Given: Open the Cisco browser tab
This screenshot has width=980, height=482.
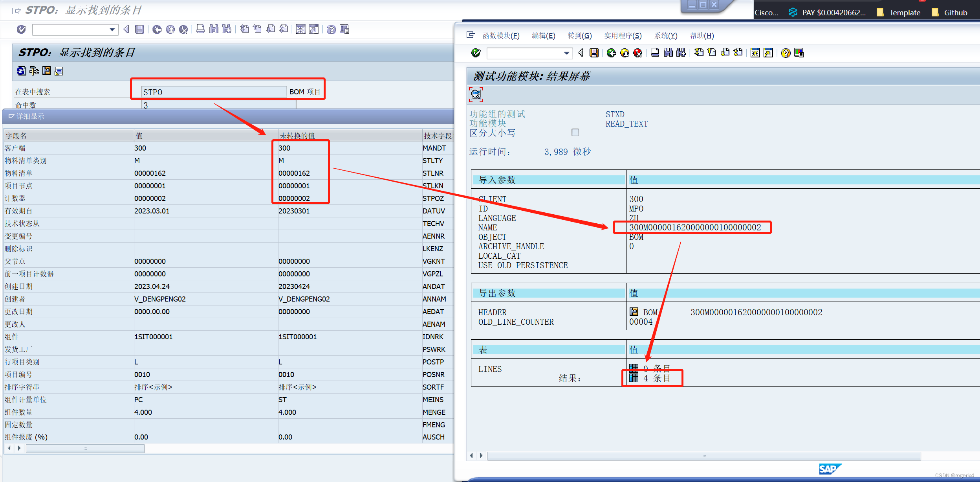Looking at the screenshot, I should tap(766, 13).
